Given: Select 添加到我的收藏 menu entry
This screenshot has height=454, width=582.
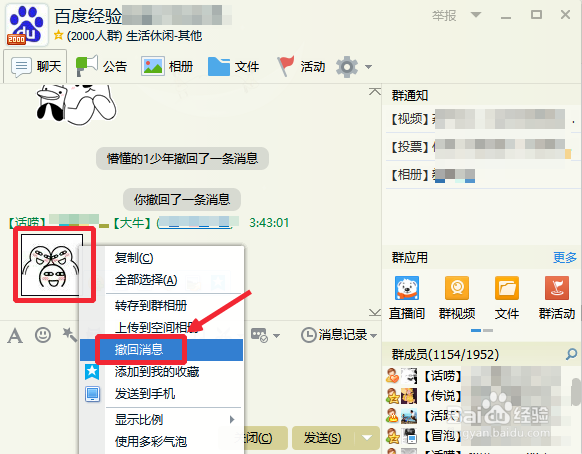Looking at the screenshot, I should [157, 372].
